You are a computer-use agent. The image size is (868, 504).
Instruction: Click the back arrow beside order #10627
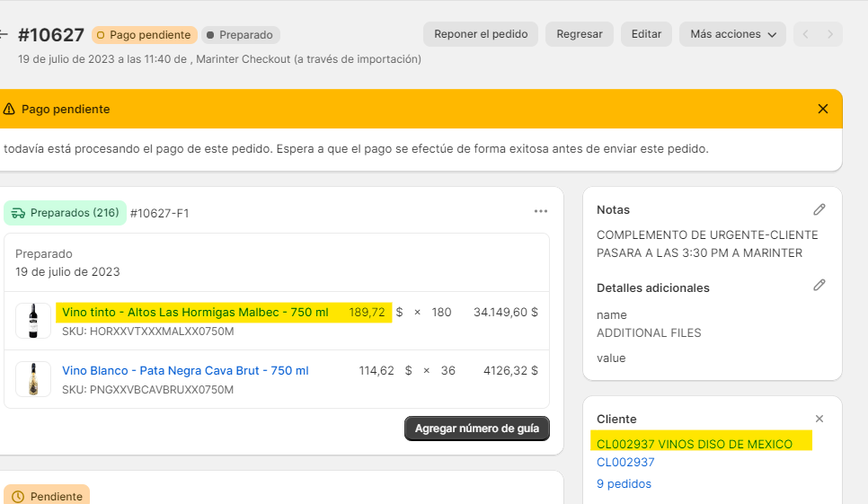pyautogui.click(x=4, y=35)
